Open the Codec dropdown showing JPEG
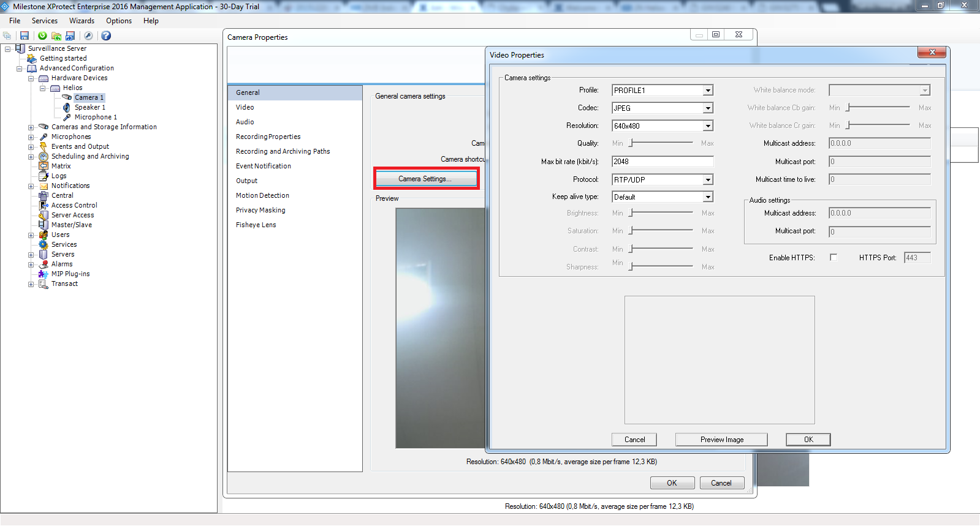The image size is (980, 526). tap(708, 108)
